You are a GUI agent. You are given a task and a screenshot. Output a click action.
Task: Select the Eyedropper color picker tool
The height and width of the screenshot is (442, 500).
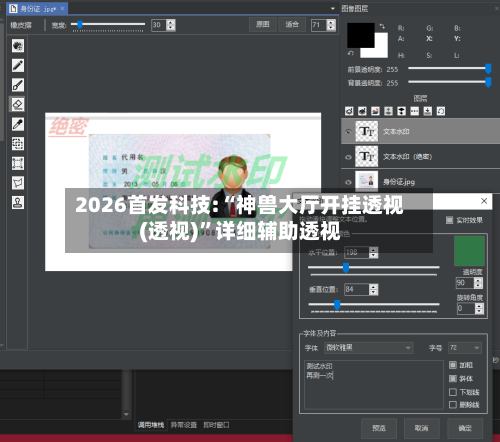pos(18,124)
